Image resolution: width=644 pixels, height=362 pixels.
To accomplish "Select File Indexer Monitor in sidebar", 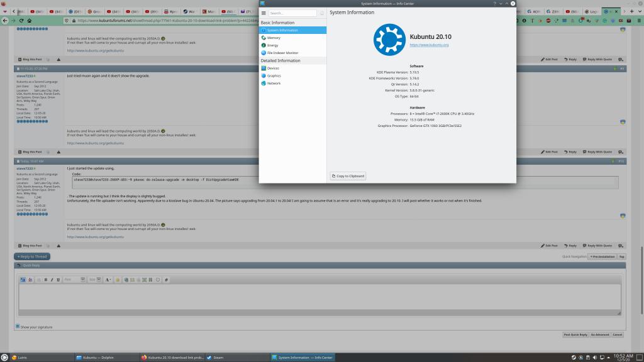I will click(x=282, y=53).
